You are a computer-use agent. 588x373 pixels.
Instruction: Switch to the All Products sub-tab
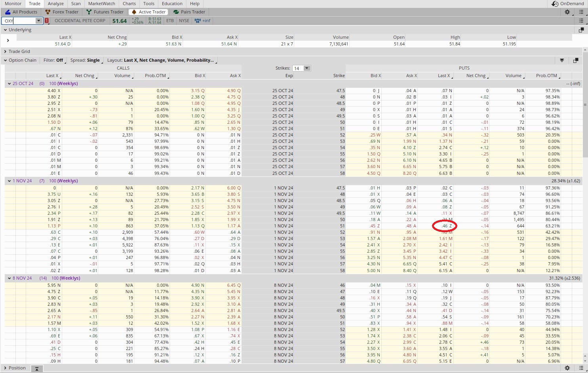pyautogui.click(x=21, y=12)
